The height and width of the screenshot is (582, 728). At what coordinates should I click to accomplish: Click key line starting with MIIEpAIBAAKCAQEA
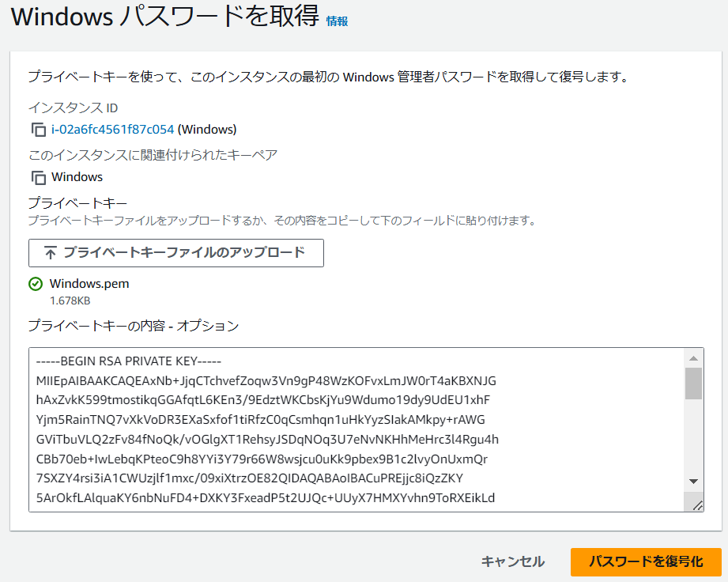pyautogui.click(x=266, y=381)
